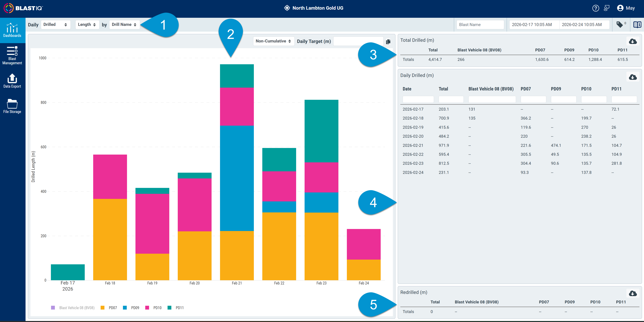Open the May user account menu
The image size is (644, 322).
626,8
